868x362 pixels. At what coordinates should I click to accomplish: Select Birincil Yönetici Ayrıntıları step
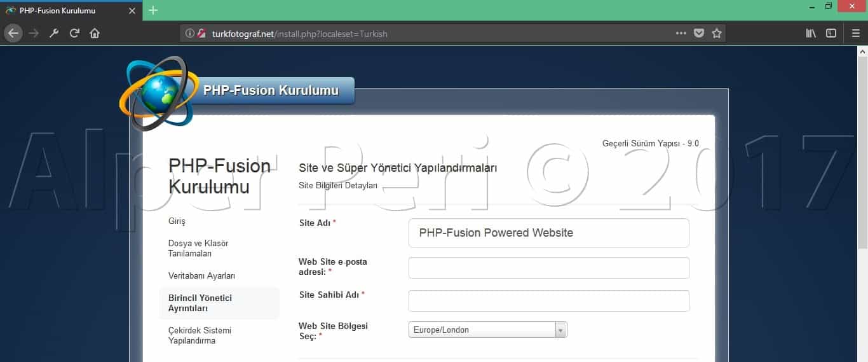(x=219, y=303)
